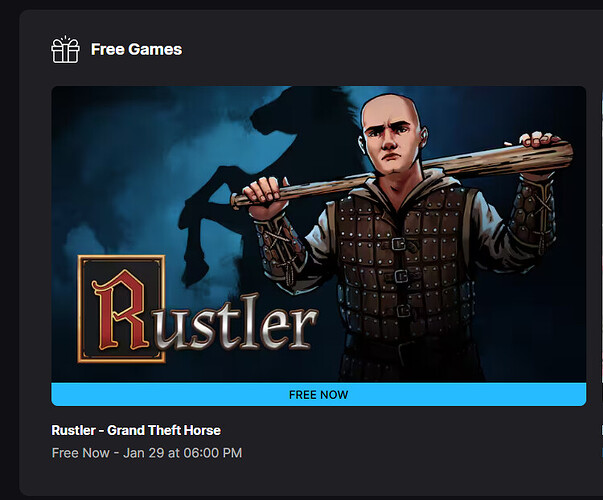
Task: Click the gift box icon beside Free Games
Action: pyautogui.click(x=65, y=50)
